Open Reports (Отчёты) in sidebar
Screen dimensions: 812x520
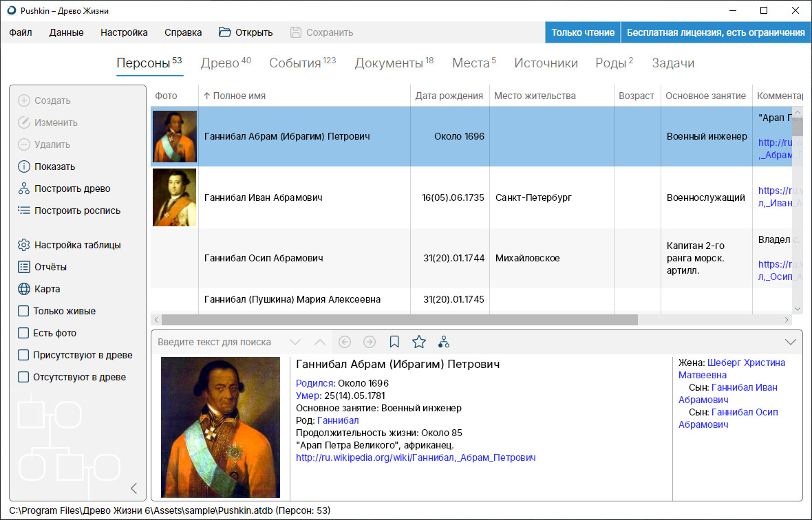click(24, 267)
